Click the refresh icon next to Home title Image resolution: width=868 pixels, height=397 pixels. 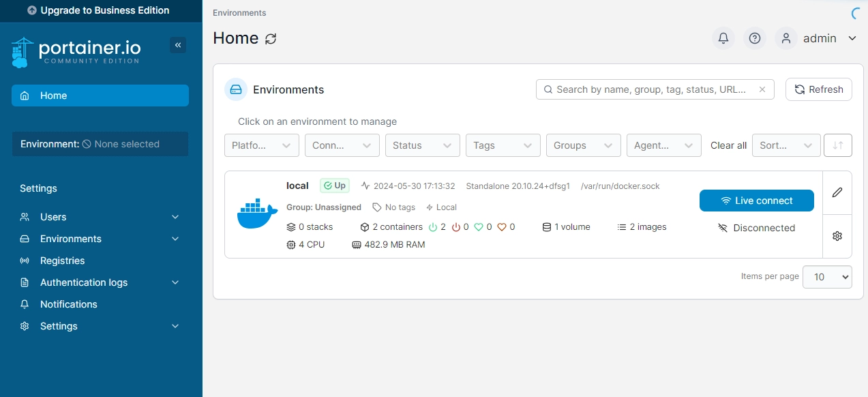tap(271, 39)
